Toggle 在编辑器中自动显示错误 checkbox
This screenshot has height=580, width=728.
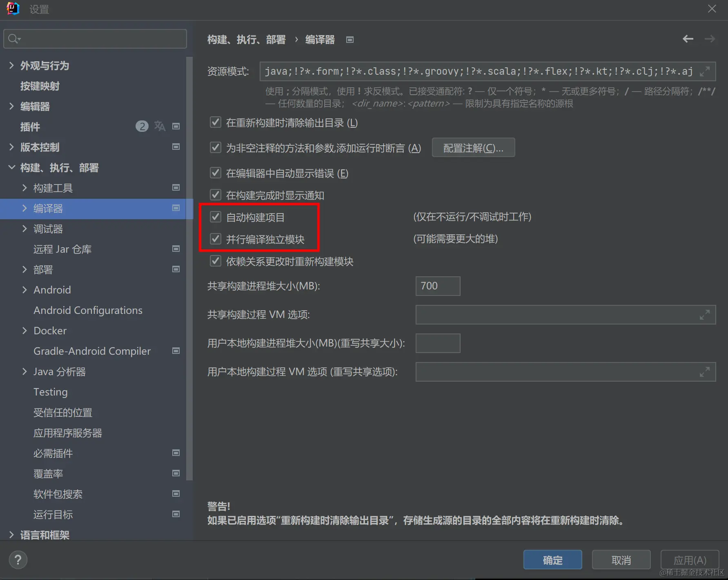215,173
